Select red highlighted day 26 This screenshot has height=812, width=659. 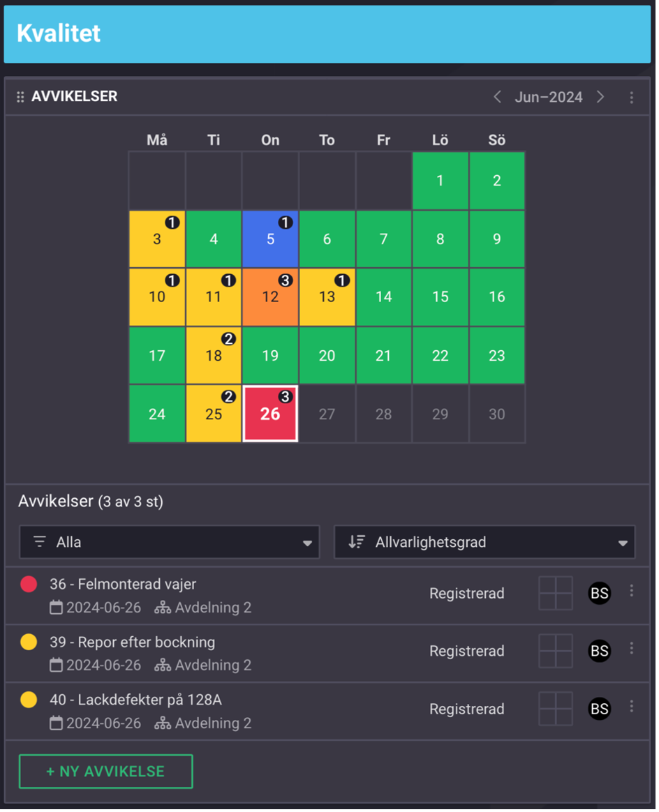coord(270,414)
